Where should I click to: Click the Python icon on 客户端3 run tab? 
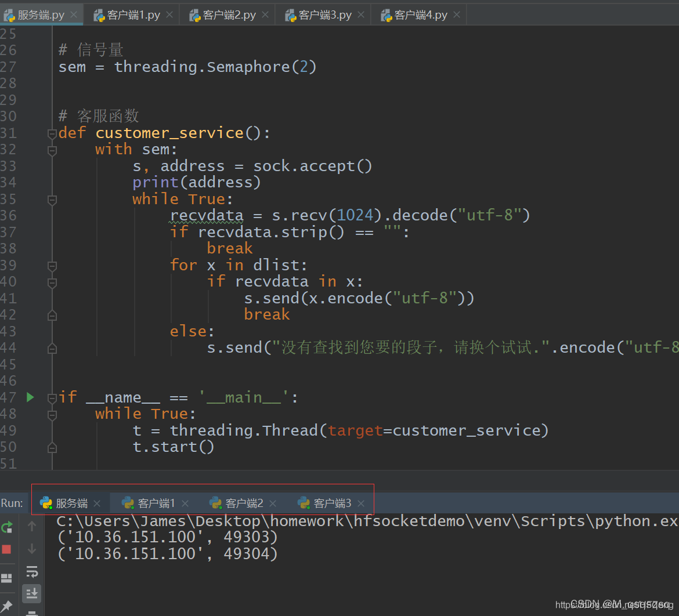[304, 502]
